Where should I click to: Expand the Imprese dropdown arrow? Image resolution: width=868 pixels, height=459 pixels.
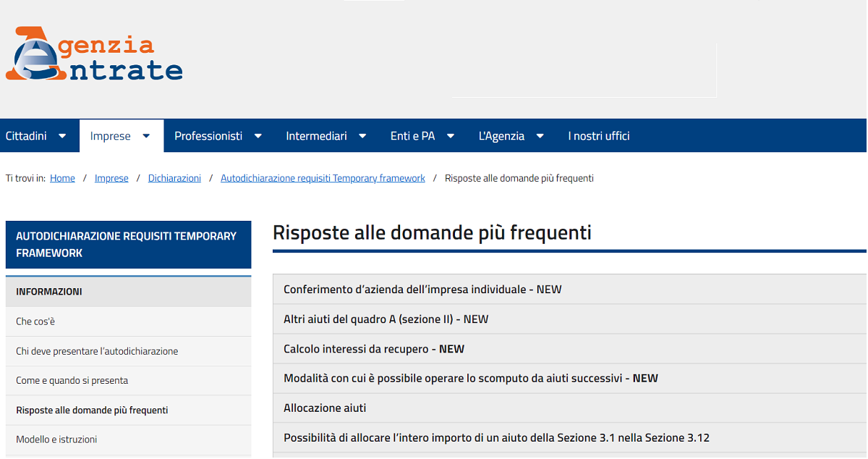coord(146,136)
